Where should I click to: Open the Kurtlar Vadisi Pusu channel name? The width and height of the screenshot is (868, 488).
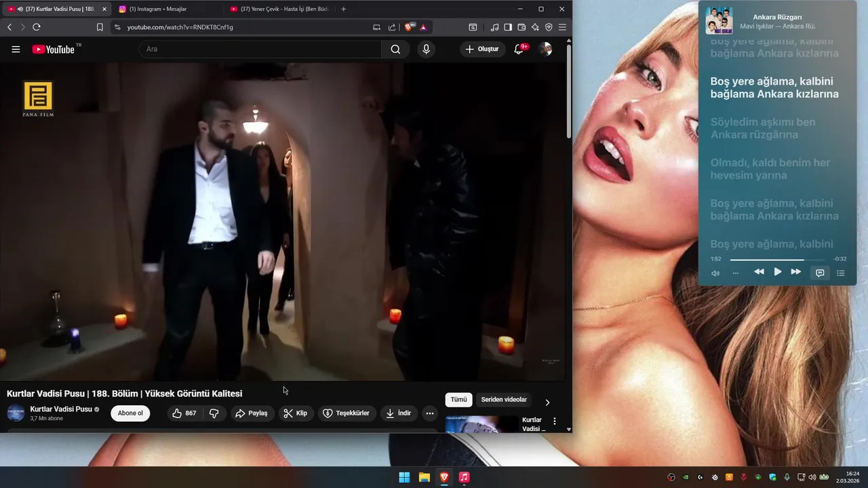(61, 409)
